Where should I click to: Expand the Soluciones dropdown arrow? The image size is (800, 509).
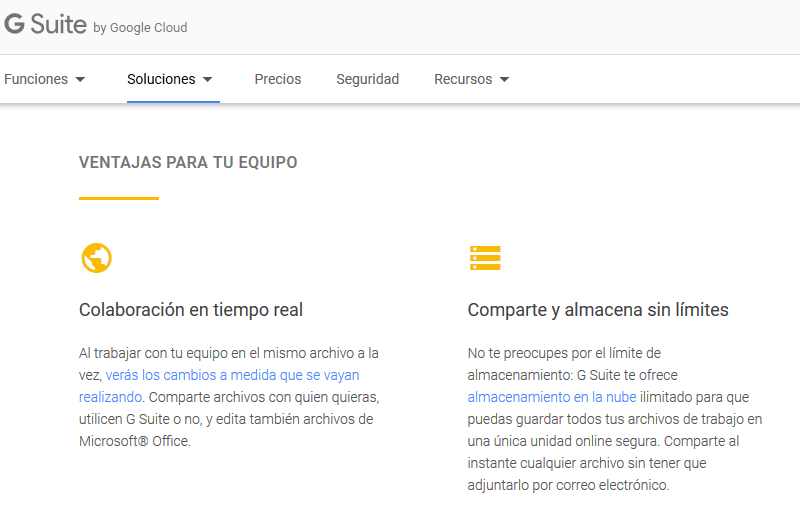(x=207, y=80)
